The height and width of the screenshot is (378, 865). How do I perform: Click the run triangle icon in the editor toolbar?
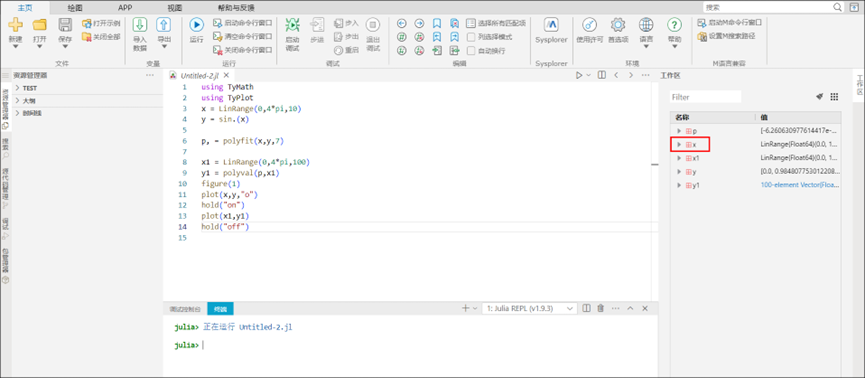(x=579, y=76)
